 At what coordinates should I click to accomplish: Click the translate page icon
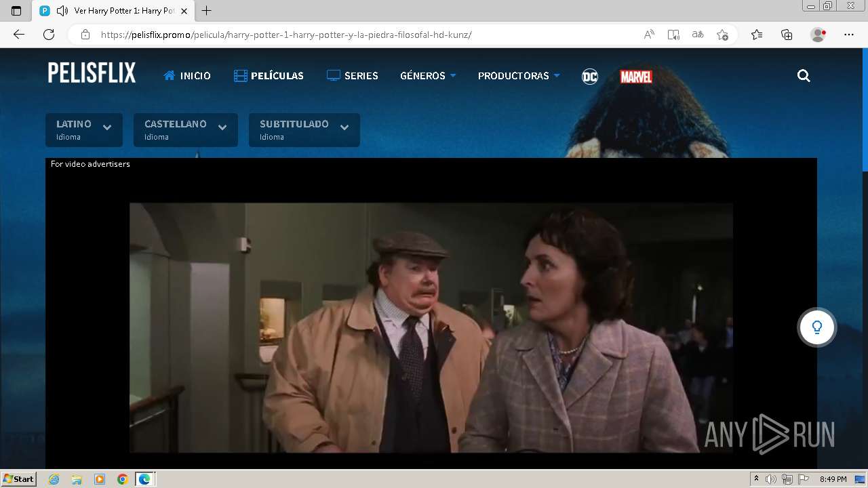(698, 35)
